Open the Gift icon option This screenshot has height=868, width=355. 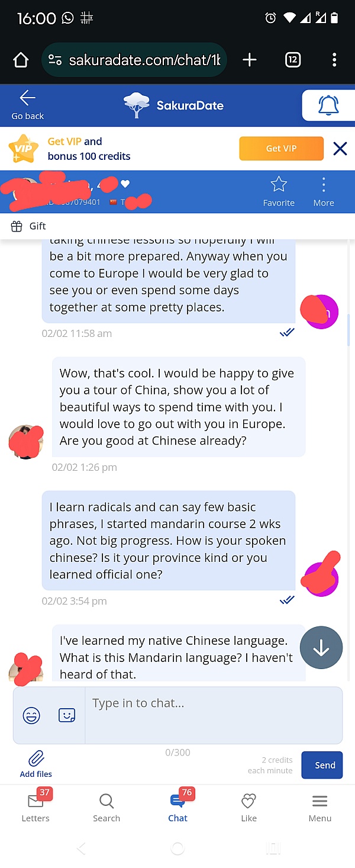17,226
